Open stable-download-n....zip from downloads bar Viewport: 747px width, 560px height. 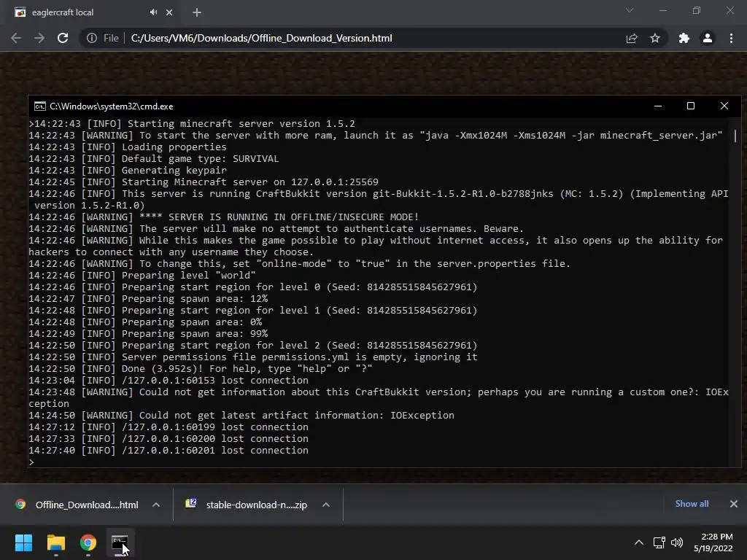click(247, 505)
